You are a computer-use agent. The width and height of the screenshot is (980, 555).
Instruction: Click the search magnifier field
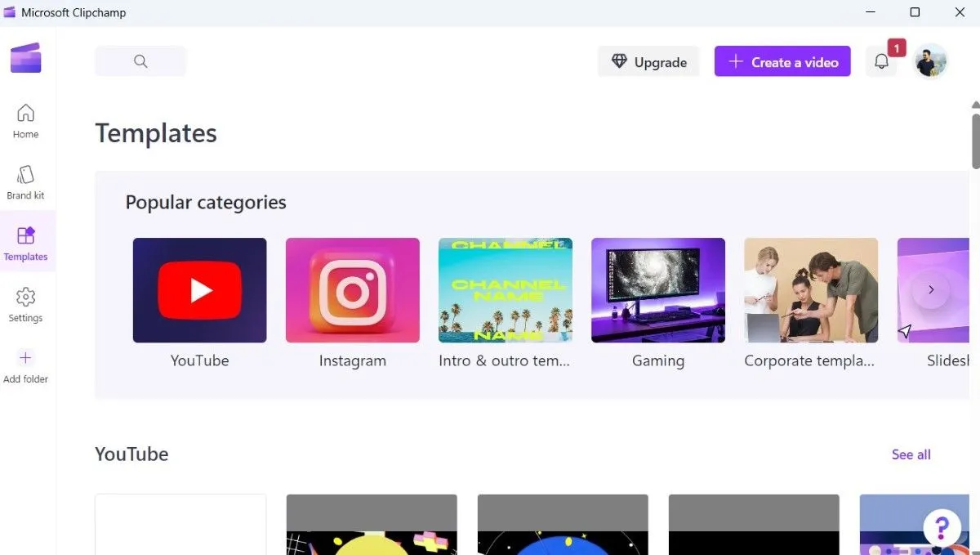click(140, 61)
